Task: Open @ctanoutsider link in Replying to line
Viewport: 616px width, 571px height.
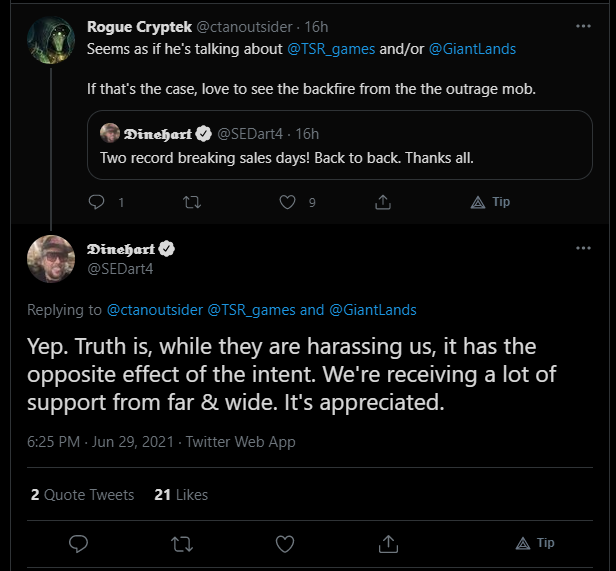Action: [155, 310]
